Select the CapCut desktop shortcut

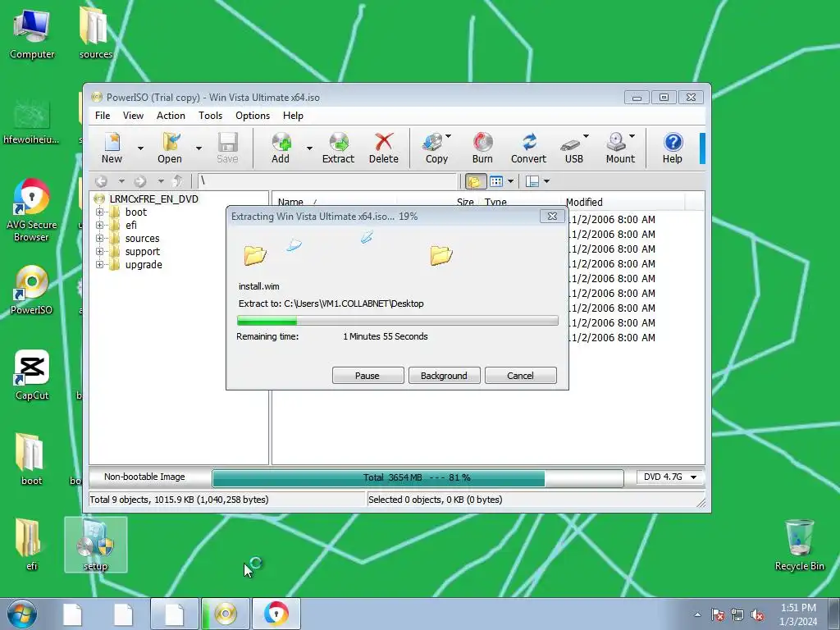point(32,376)
